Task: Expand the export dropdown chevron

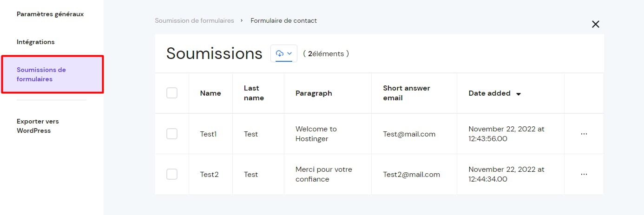Action: pos(289,53)
